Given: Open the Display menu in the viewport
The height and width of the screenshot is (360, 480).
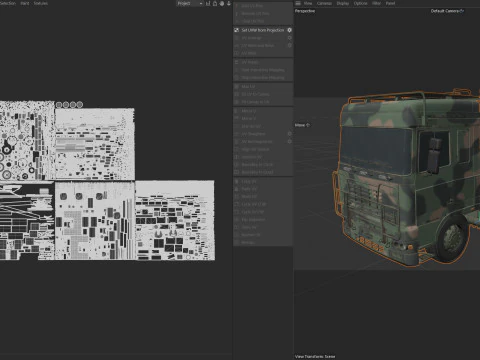Looking at the screenshot, I should click(x=343, y=3).
